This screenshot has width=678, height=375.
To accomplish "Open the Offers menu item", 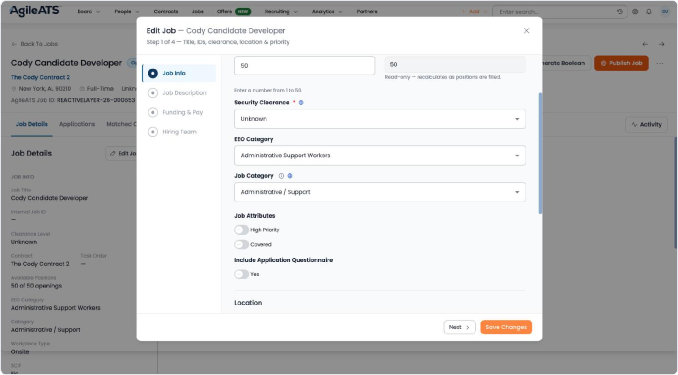I will 233,12.
